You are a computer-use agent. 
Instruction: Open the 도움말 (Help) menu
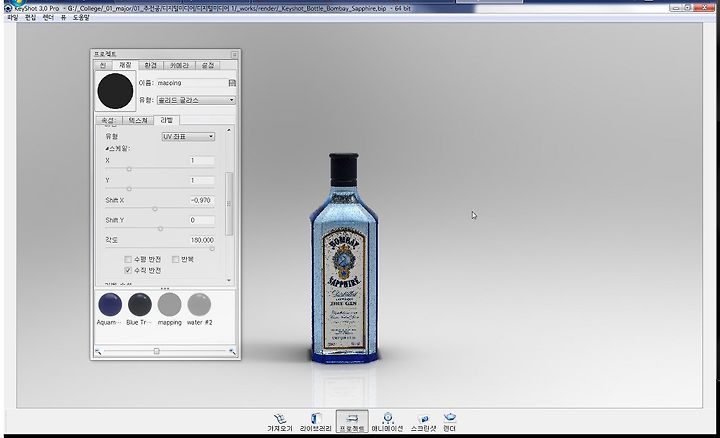tap(81, 17)
